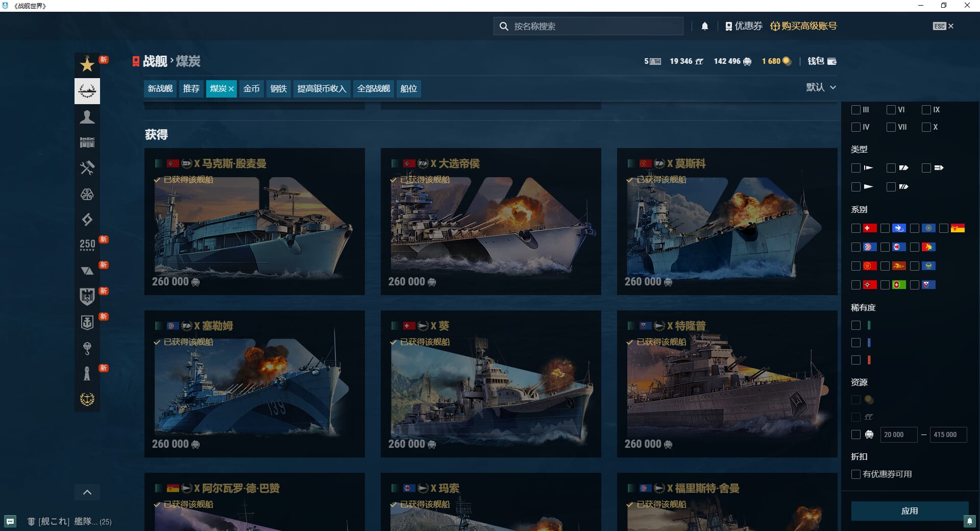
Task: Click the notification bell icon in top bar
Action: (704, 26)
